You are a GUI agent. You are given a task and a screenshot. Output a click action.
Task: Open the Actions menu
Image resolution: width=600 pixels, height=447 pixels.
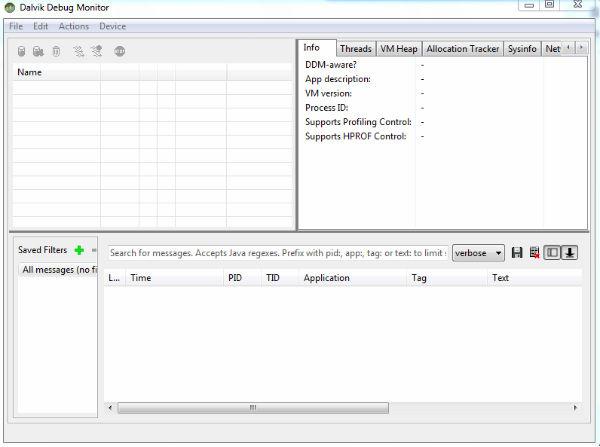pos(74,26)
